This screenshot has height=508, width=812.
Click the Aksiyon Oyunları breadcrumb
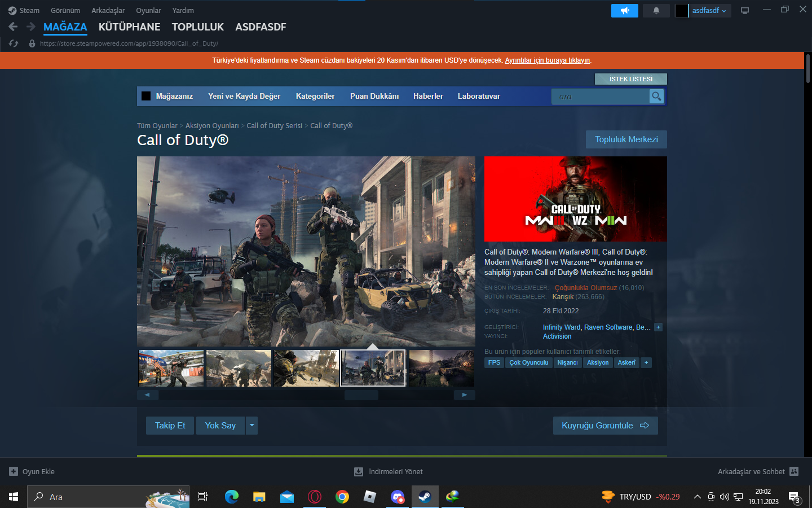click(x=212, y=126)
